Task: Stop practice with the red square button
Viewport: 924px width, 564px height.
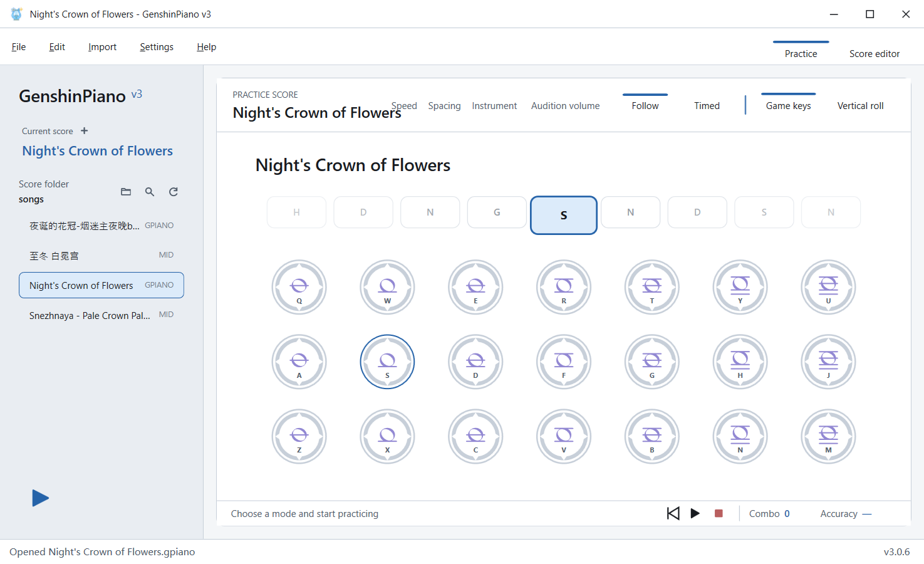Action: click(719, 513)
